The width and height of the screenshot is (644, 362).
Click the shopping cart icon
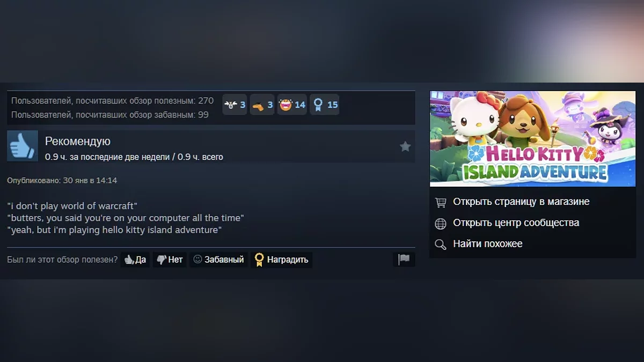tap(441, 202)
